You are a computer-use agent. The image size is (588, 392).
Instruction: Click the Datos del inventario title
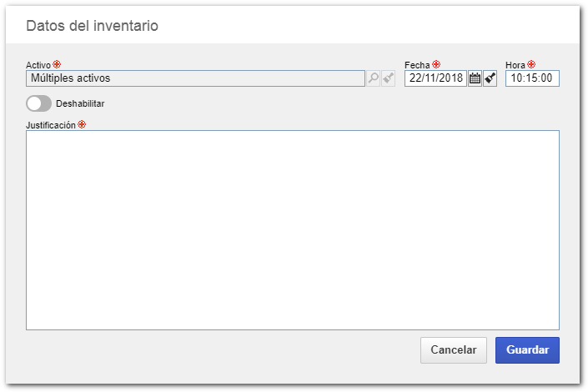click(93, 26)
